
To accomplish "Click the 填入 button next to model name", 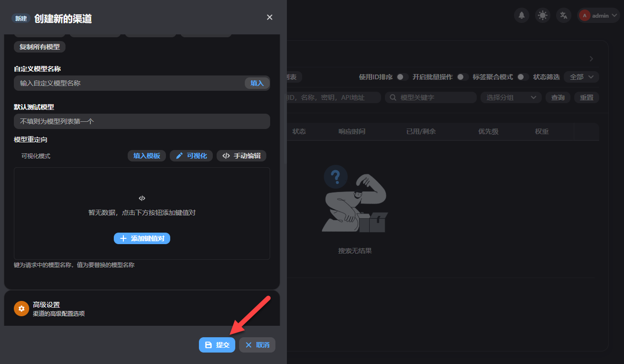I will (x=257, y=83).
